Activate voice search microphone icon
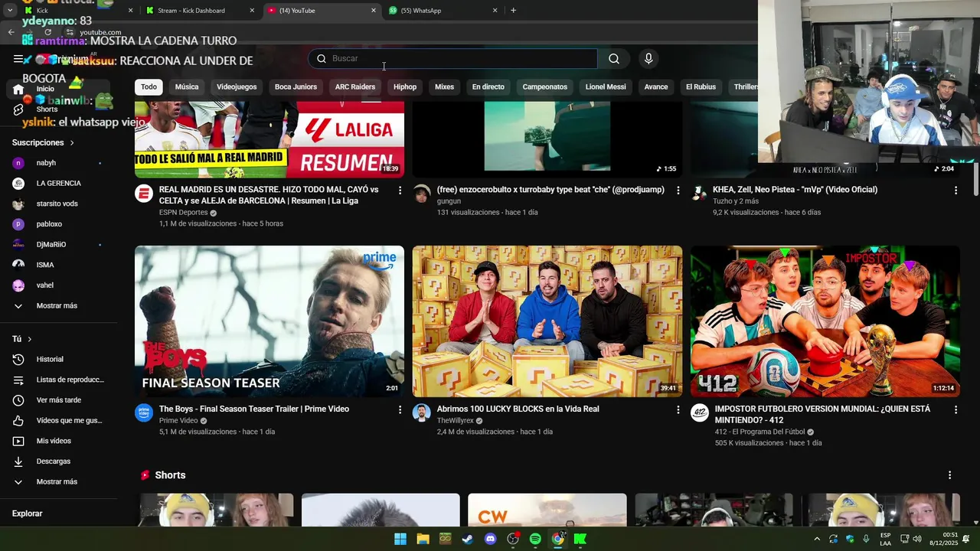Image resolution: width=980 pixels, height=551 pixels. 648,59
